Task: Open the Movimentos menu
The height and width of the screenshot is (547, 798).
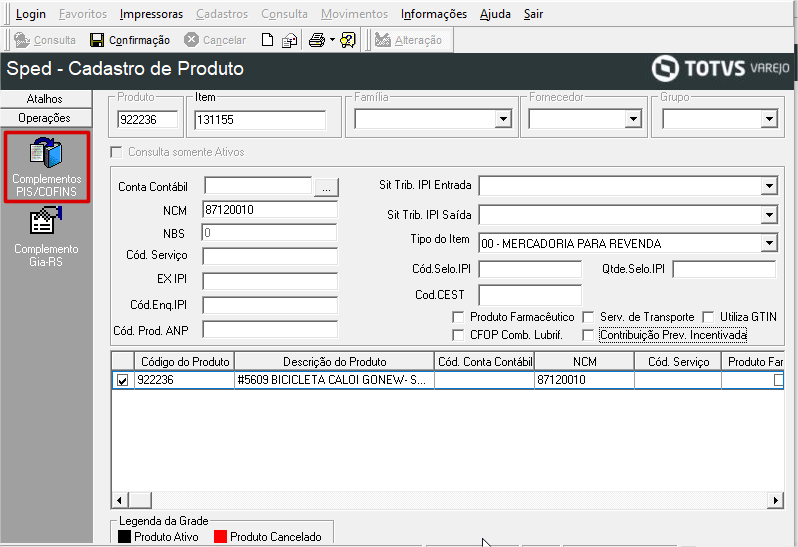Action: pyautogui.click(x=354, y=14)
